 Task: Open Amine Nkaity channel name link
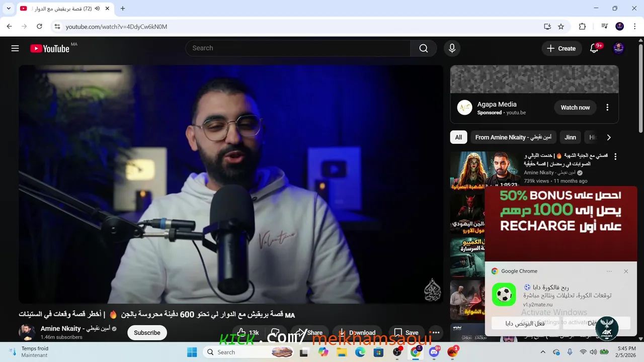74,328
